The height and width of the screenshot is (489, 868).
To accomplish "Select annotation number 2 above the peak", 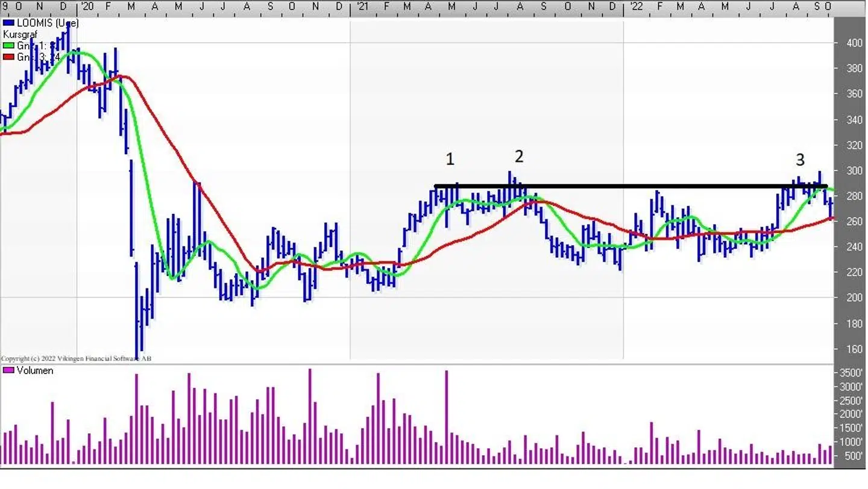I will tap(519, 157).
